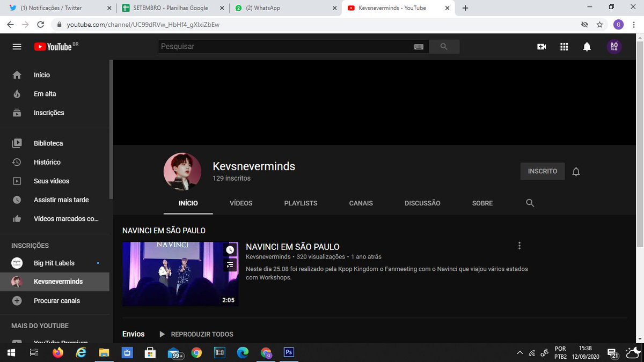644x362 pixels.
Task: Open Firefox from taskbar
Action: point(58,352)
